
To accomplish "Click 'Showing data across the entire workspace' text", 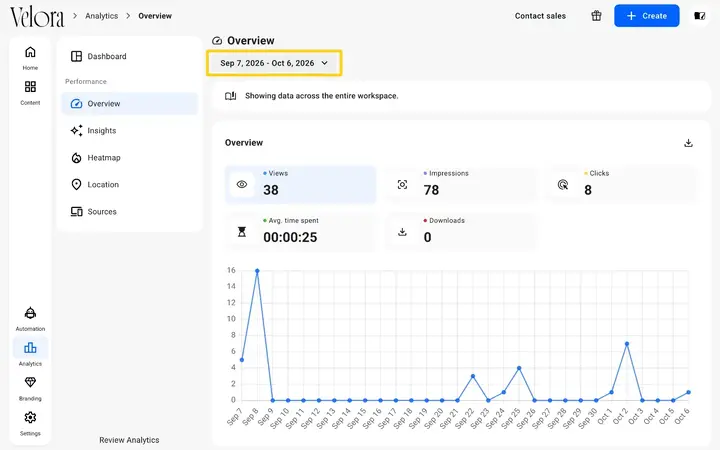I will 321,96.
